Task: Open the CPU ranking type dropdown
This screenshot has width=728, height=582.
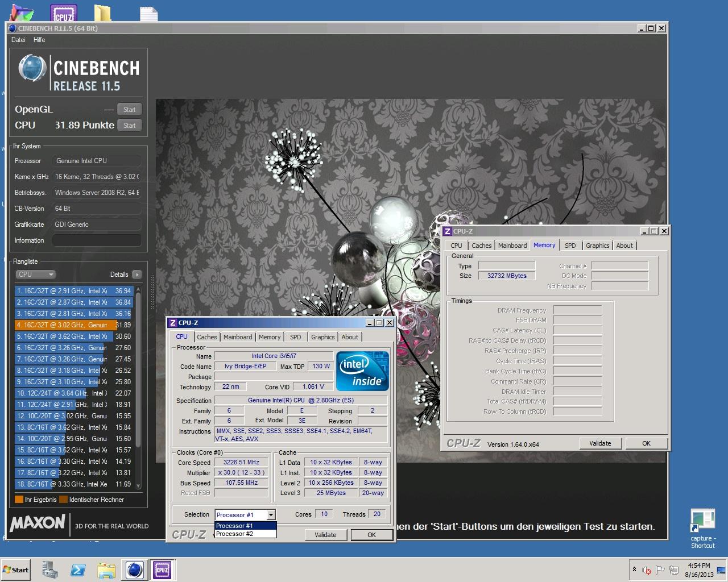Action: click(35, 275)
